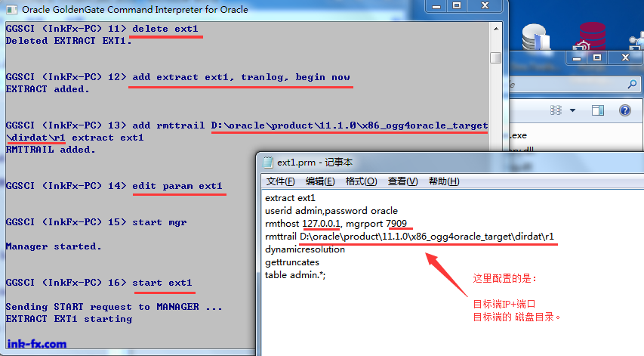The width and height of the screenshot is (644, 356).
Task: Open the 编辑(E) menu in Notepad
Action: pos(320,181)
